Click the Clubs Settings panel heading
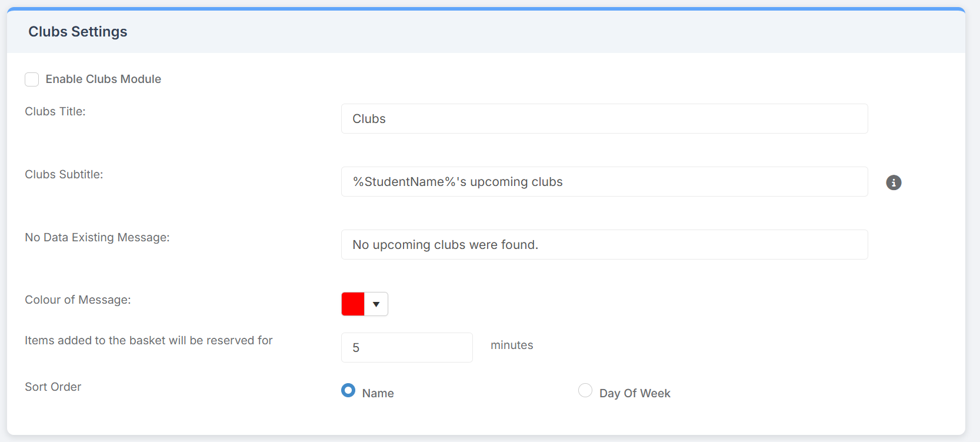 point(78,32)
